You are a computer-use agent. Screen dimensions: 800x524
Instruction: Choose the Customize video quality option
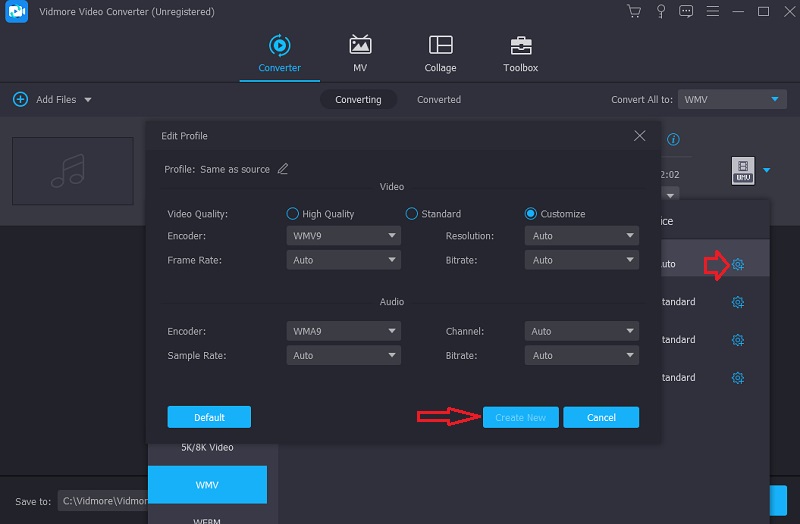coord(531,214)
